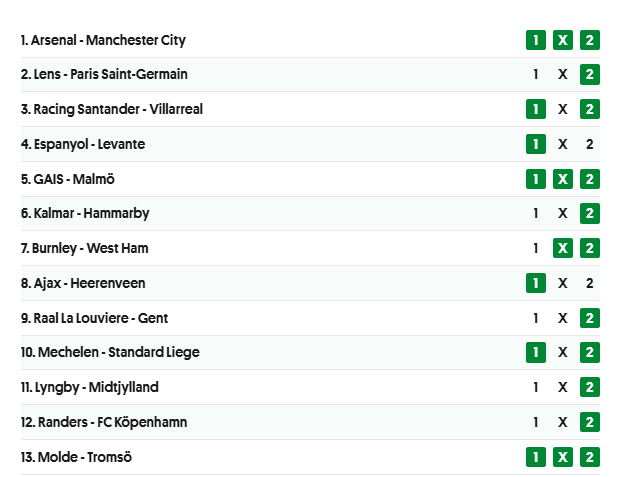Select home win 1 for Kalmar - Hammarby

(x=536, y=213)
